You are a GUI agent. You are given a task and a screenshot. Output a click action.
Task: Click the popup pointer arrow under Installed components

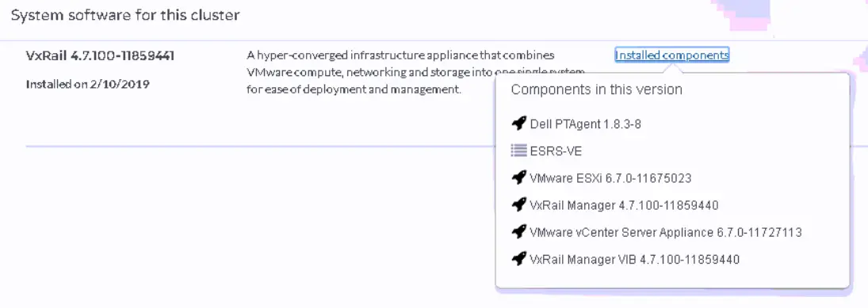[671, 68]
